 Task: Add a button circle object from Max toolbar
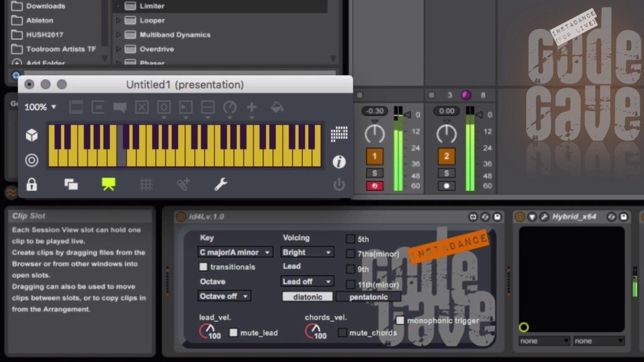(164, 107)
